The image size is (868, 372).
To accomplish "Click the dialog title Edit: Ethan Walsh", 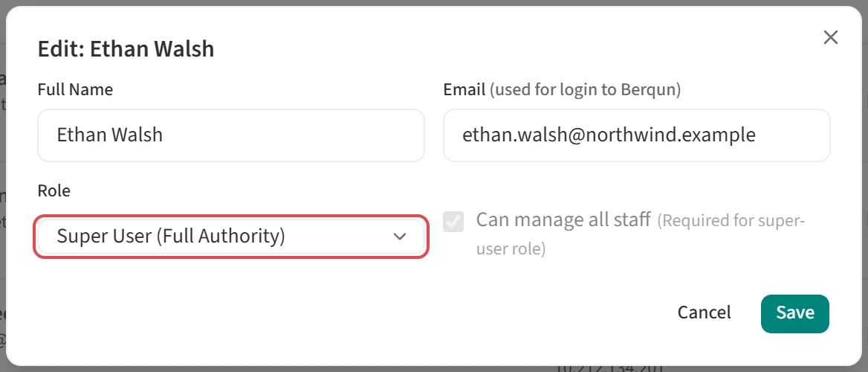I will [126, 49].
